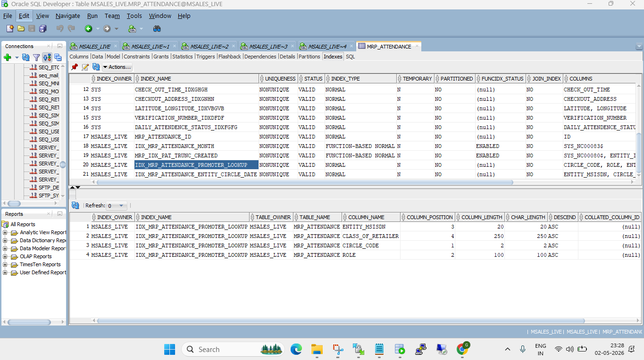Screen dimensions: 644x360
Task: Click CLASS_OF_RETAILER column name cell
Action: point(370,236)
